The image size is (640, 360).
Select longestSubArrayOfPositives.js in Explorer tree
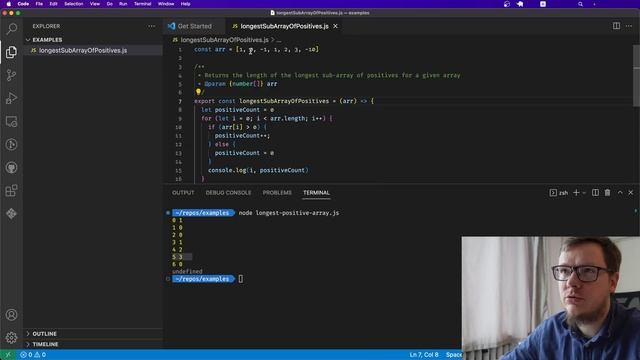82,50
